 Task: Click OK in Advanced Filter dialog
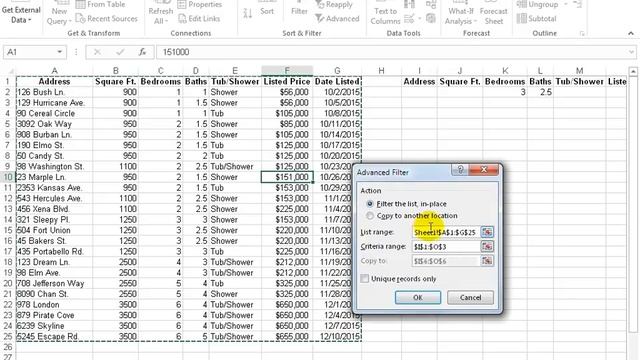pos(418,297)
